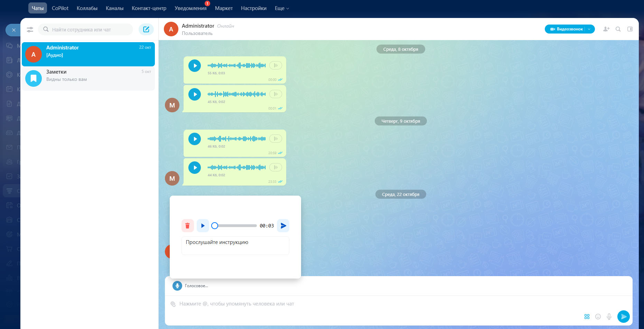Viewport: 644px width, 329px height.
Task: Seek within the 44 Кб audio waveform
Action: pyautogui.click(x=237, y=167)
